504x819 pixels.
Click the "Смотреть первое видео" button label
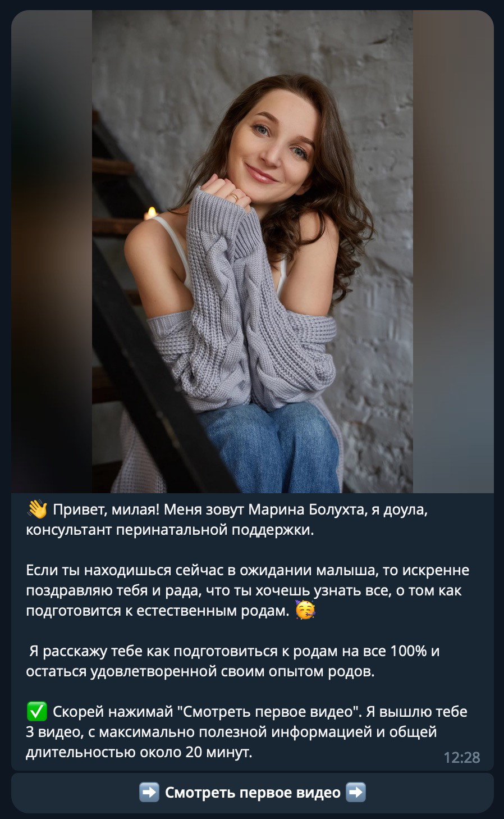[253, 793]
